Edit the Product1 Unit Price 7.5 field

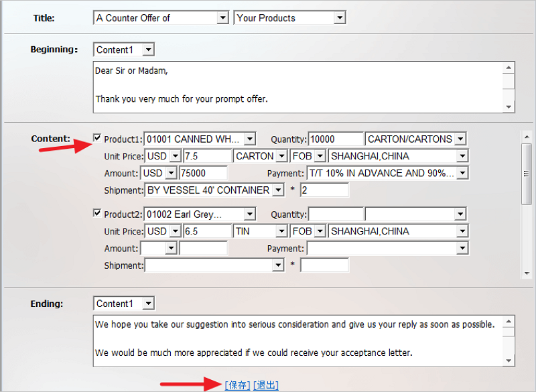206,156
